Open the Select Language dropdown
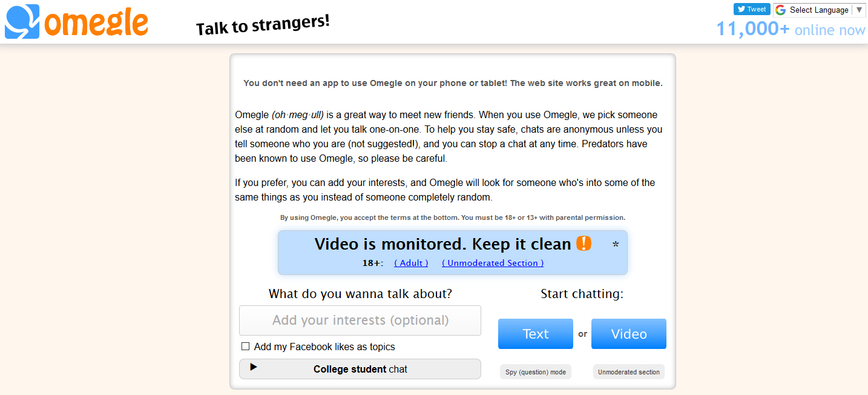This screenshot has height=395, width=868. click(x=820, y=10)
